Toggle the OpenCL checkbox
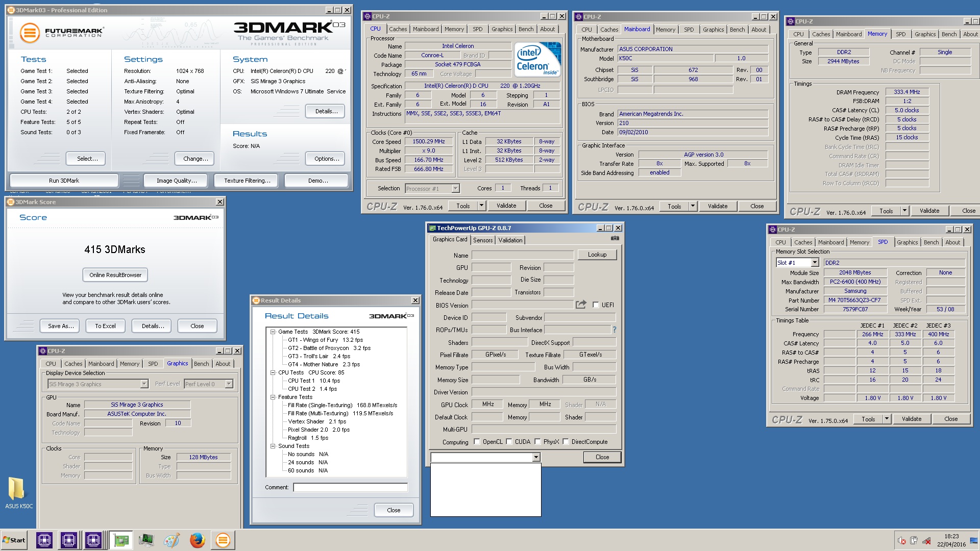 pyautogui.click(x=477, y=442)
